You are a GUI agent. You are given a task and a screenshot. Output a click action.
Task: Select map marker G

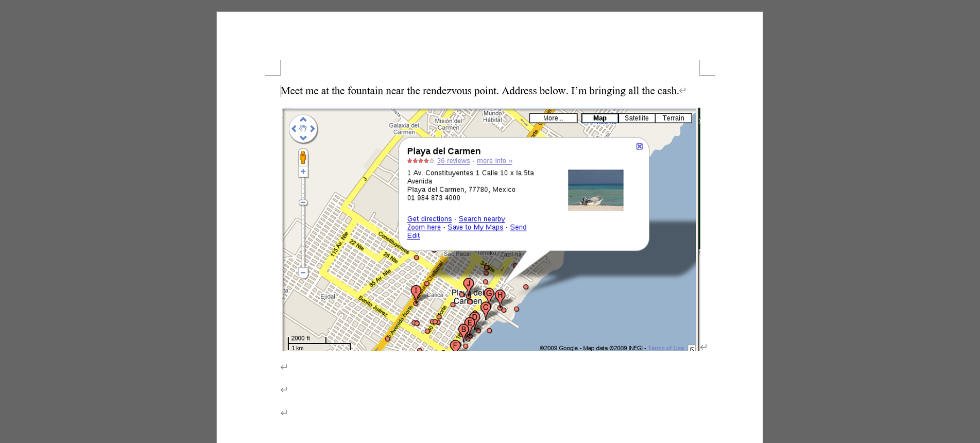coord(489,294)
